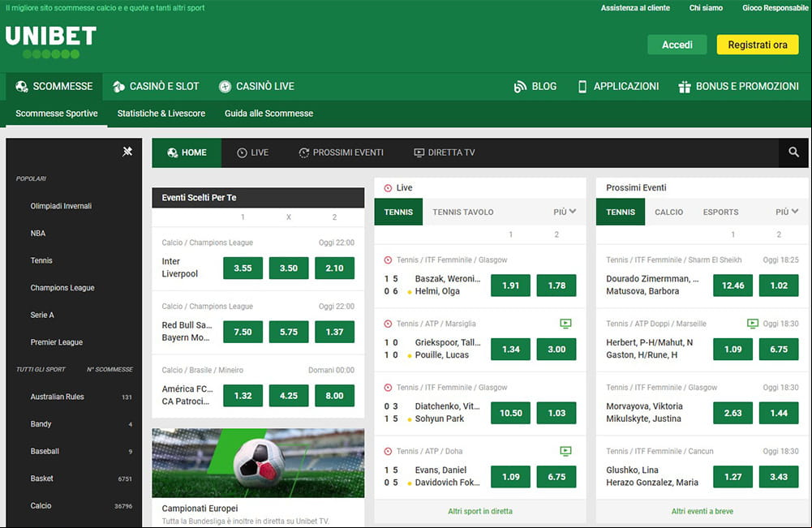Open Serie A in sidebar
The width and height of the screenshot is (812, 528).
click(x=42, y=315)
